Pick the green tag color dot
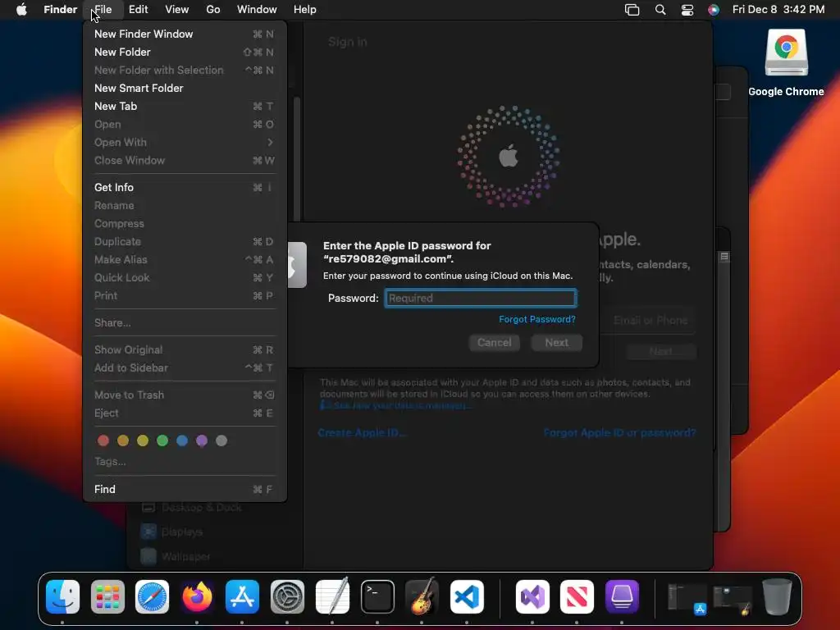The image size is (840, 630). tap(162, 441)
